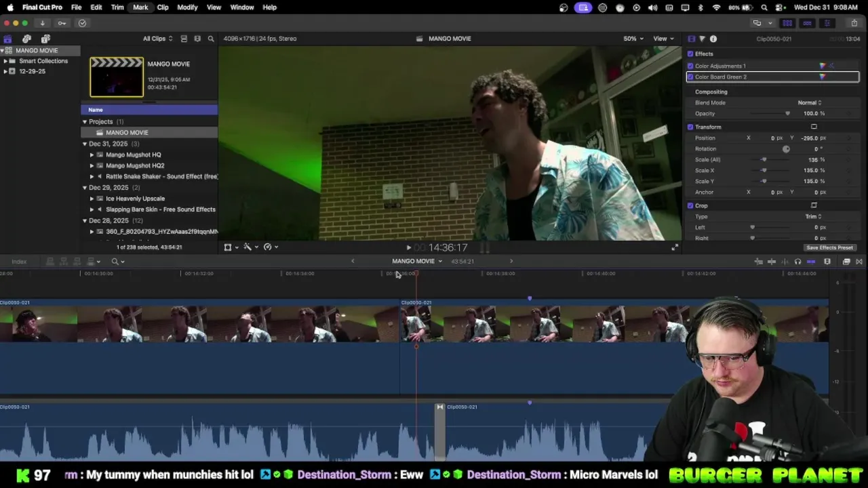868x488 pixels.
Task: Show the Photos and Audio sidebar
Action: (26, 39)
